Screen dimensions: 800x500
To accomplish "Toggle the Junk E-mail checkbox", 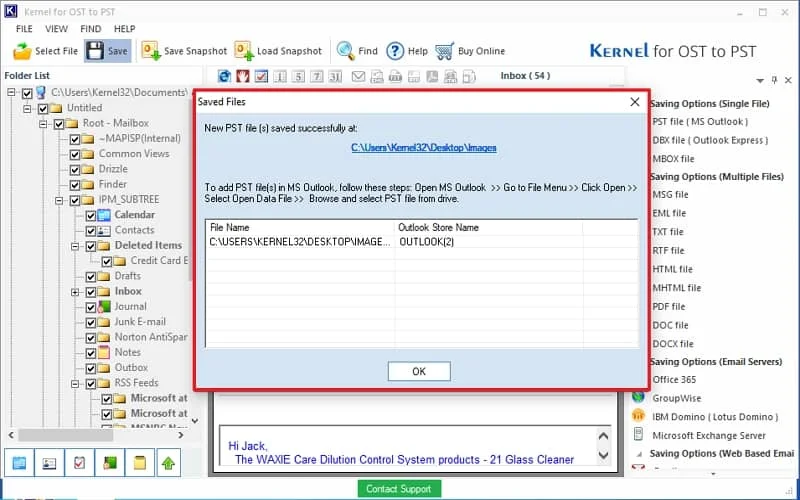I will click(91, 322).
